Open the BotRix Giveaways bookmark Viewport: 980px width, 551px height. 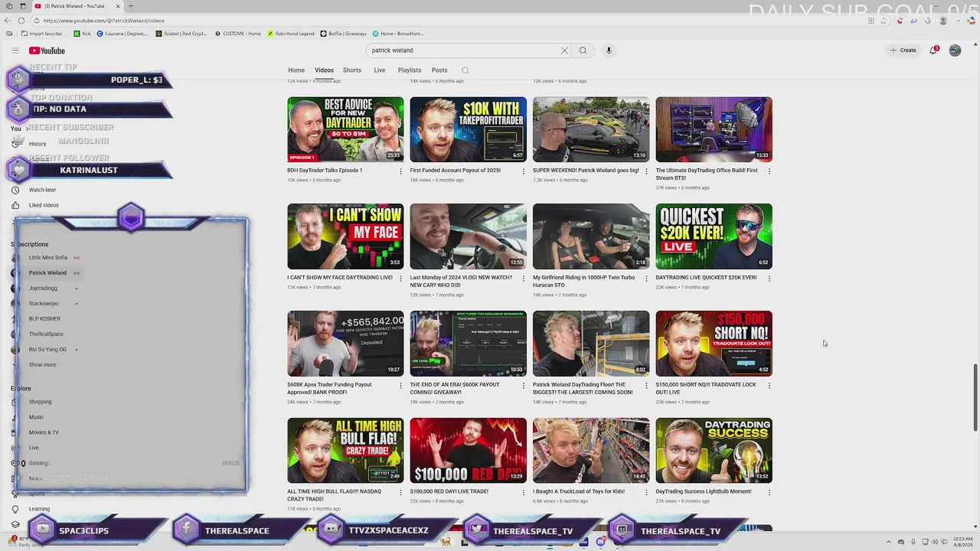coord(343,34)
